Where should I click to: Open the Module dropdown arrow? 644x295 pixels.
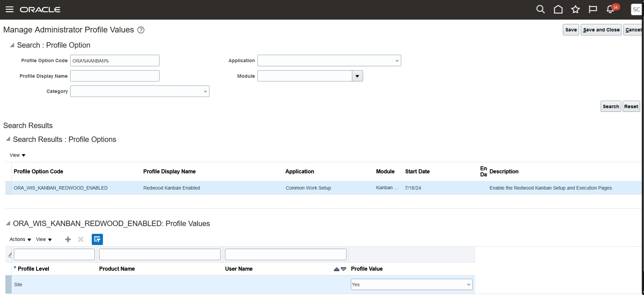tap(357, 76)
